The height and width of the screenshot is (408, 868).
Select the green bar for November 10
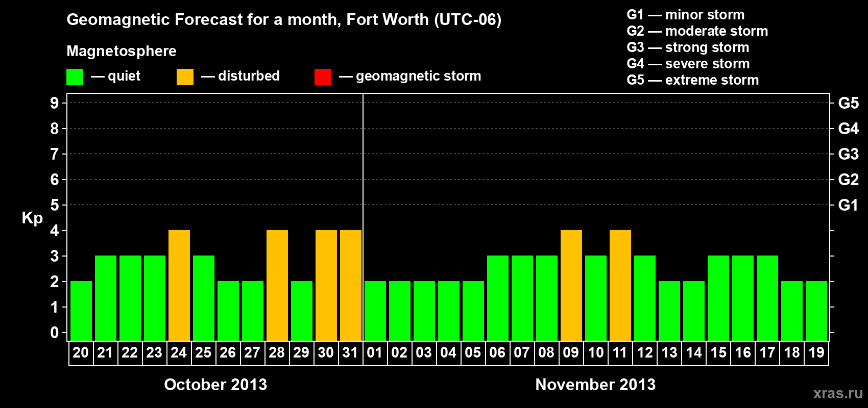pyautogui.click(x=596, y=298)
